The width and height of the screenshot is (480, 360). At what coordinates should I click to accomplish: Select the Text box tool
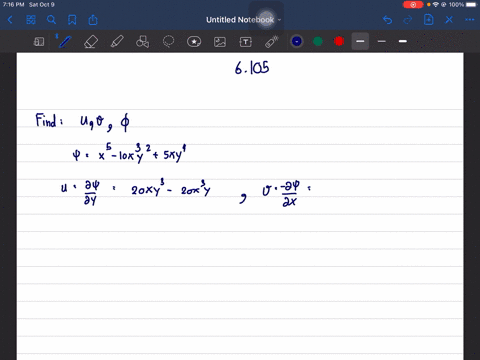pyautogui.click(x=246, y=42)
